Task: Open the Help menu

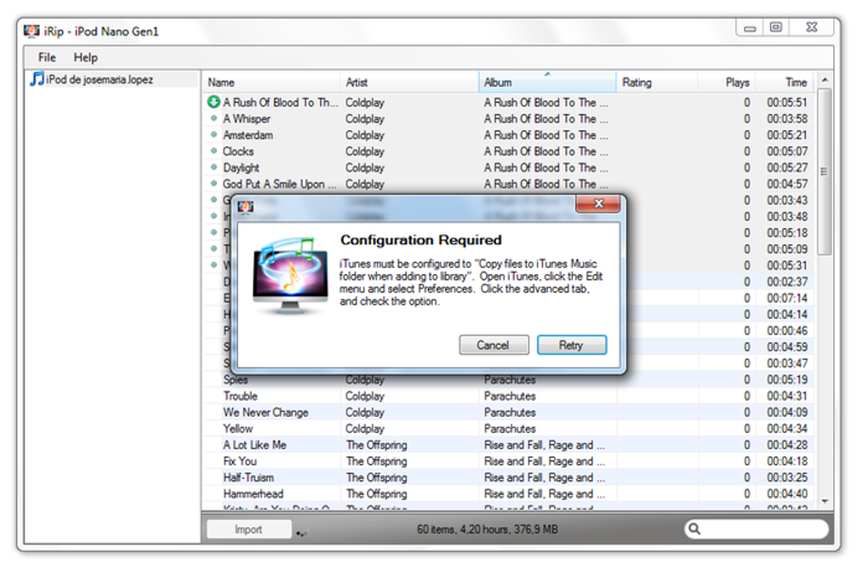Action: coord(85,57)
